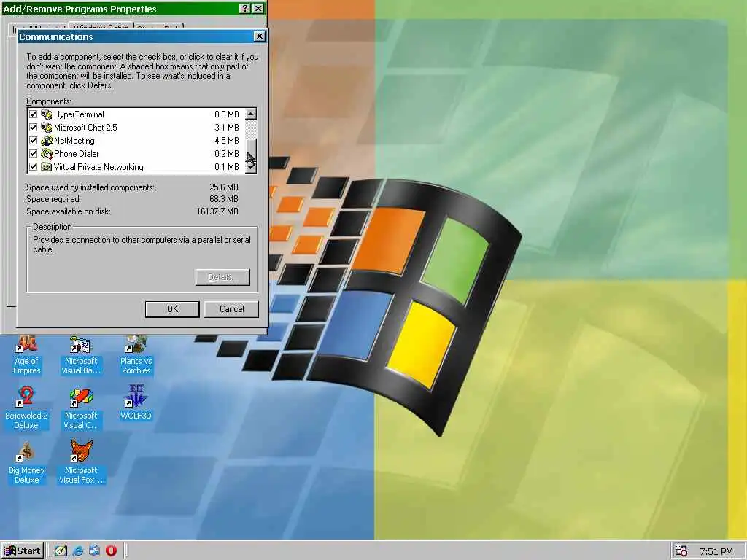Click the Show Desktop quick launch icon
747x560 pixels.
(x=61, y=551)
